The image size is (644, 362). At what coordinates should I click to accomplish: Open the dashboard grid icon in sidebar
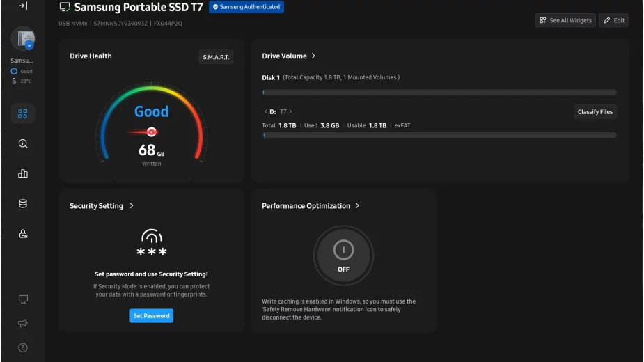(23, 113)
